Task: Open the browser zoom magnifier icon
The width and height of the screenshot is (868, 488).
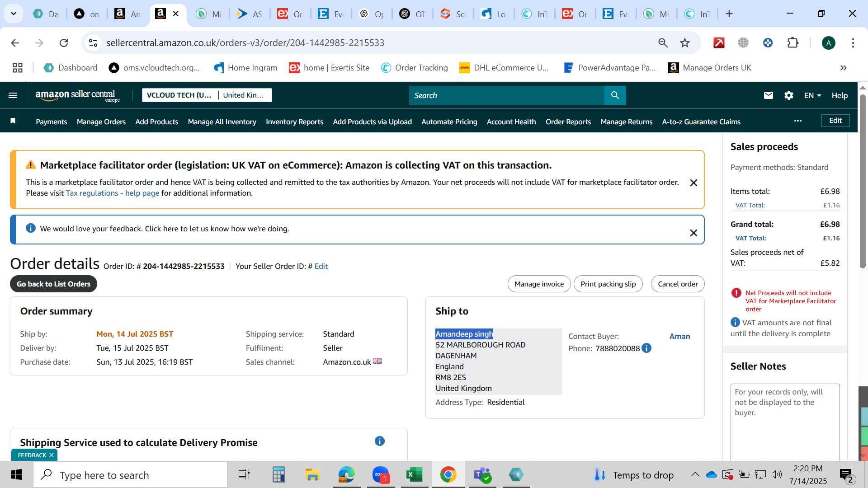Action: (x=663, y=43)
